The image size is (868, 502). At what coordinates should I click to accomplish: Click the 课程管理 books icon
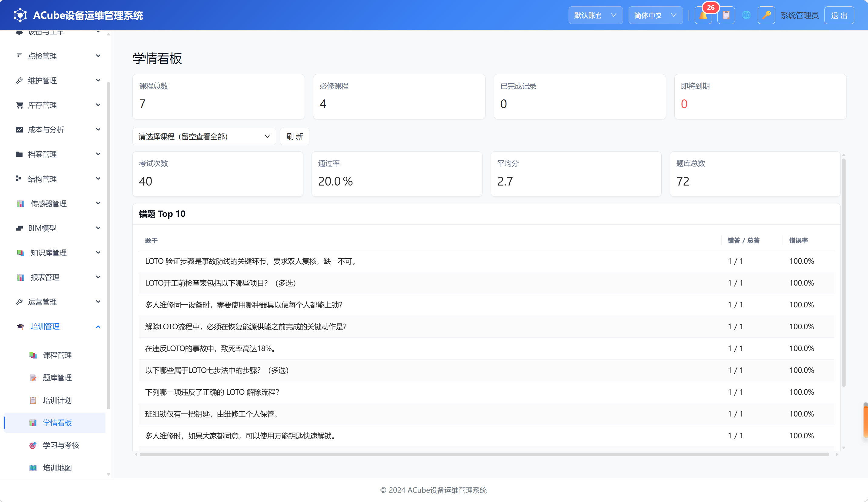[x=33, y=355]
